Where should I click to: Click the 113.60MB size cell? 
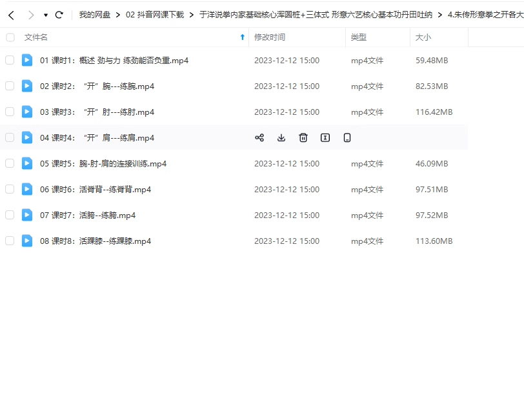434,241
